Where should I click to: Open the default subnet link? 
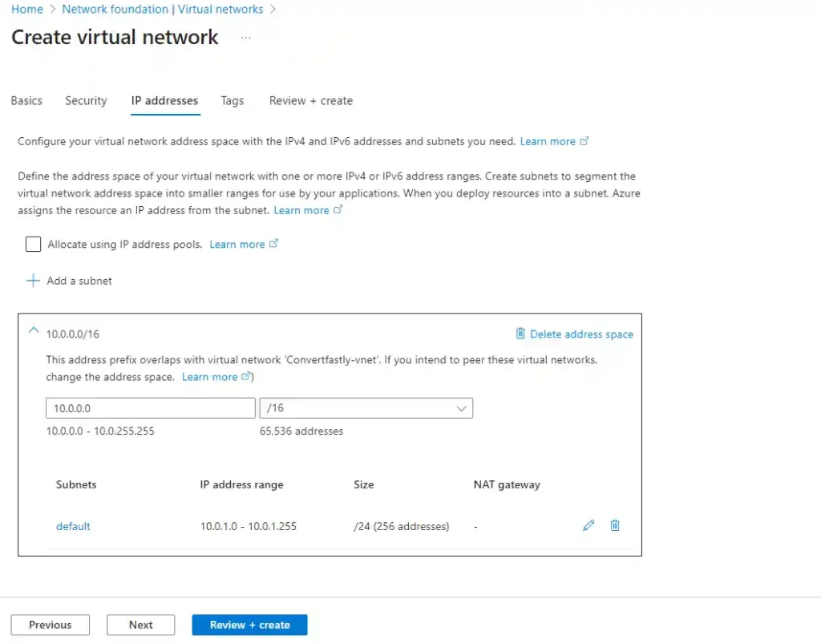tap(73, 526)
